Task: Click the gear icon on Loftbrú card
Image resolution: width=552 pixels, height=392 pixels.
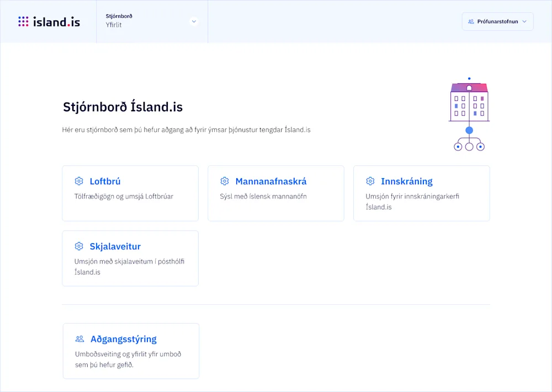Action: click(79, 181)
